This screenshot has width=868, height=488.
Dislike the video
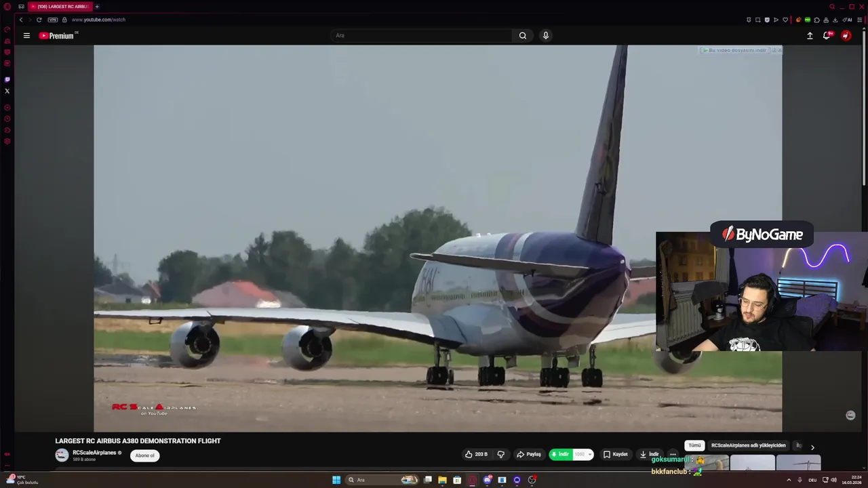click(x=501, y=454)
